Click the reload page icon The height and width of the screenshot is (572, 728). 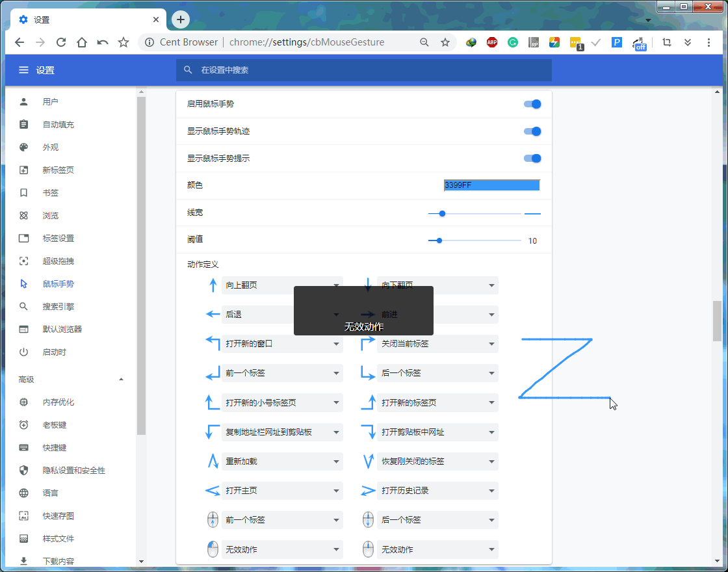tap(61, 42)
